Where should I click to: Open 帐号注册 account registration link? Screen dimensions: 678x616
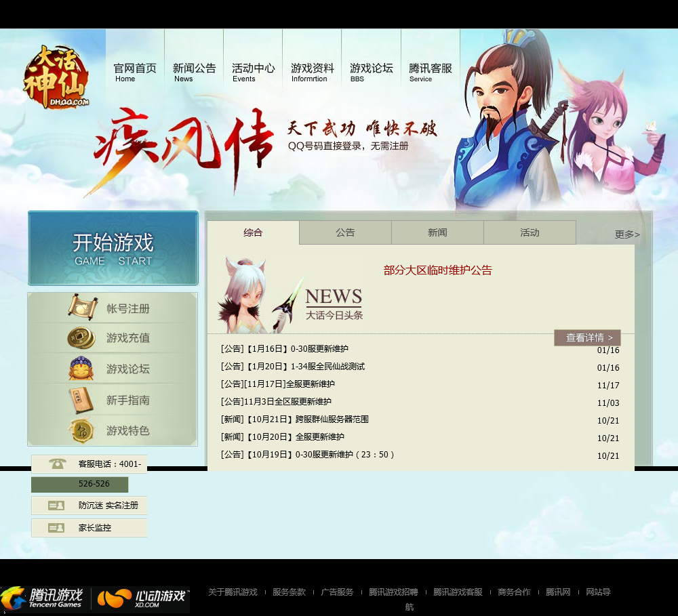[128, 308]
